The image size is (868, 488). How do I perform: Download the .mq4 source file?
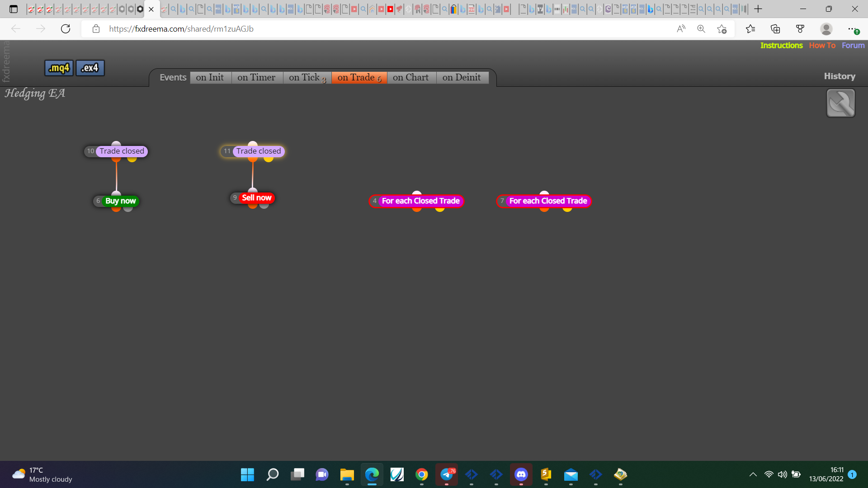pyautogui.click(x=59, y=68)
